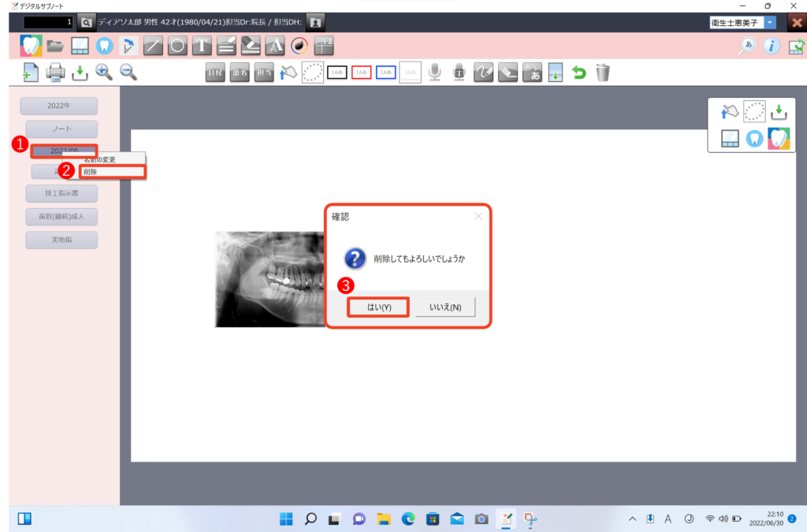Click the trash can icon

pyautogui.click(x=603, y=73)
